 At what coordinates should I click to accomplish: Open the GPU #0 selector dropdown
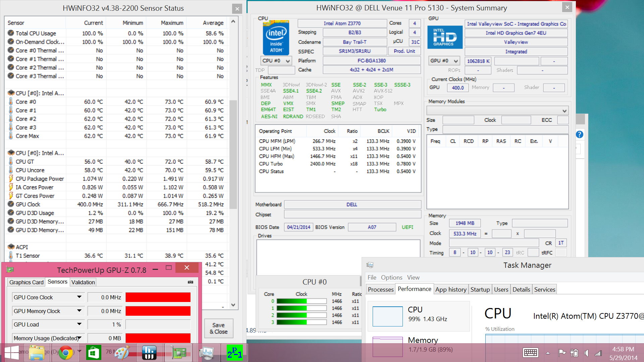tap(444, 61)
